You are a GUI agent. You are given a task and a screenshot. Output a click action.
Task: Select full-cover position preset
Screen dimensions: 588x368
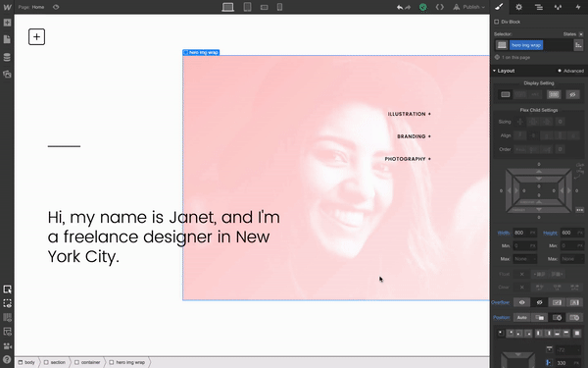[x=577, y=333]
